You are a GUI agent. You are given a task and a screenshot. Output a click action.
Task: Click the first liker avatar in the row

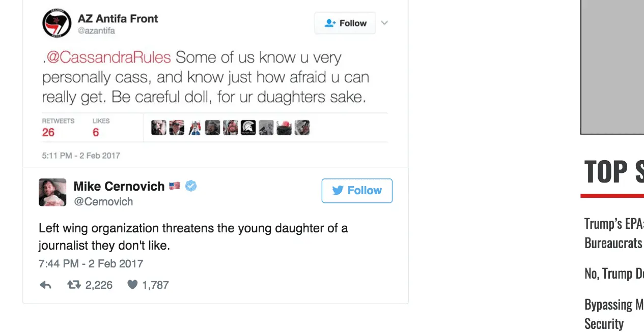[159, 128]
